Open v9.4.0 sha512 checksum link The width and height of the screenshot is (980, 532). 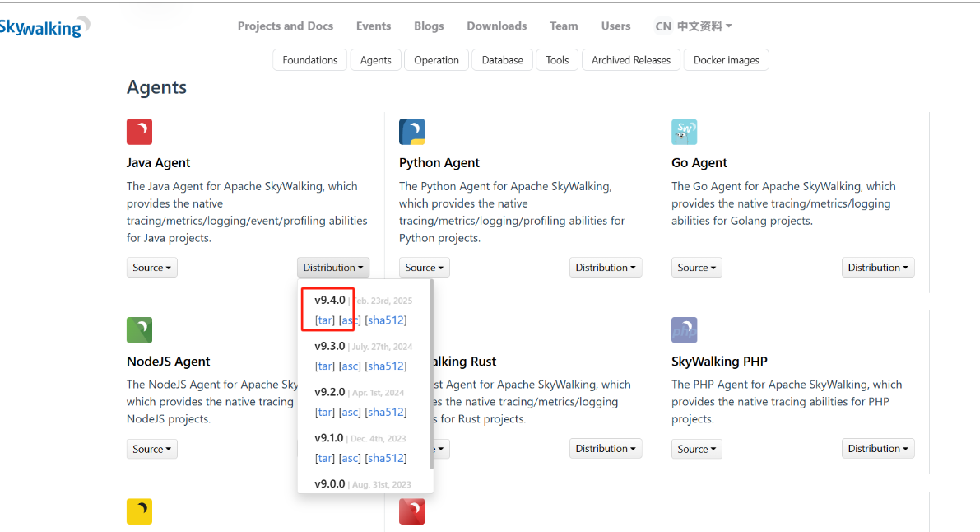386,320
